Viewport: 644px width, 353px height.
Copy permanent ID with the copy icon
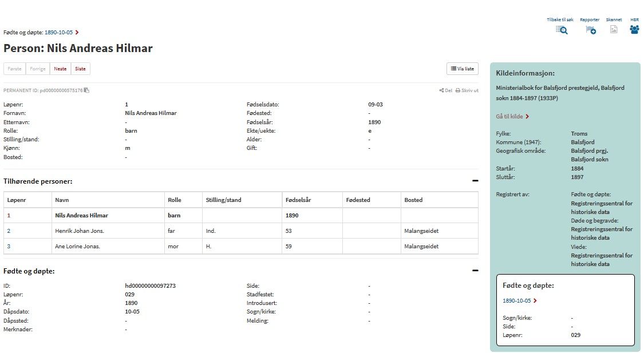tap(86, 90)
